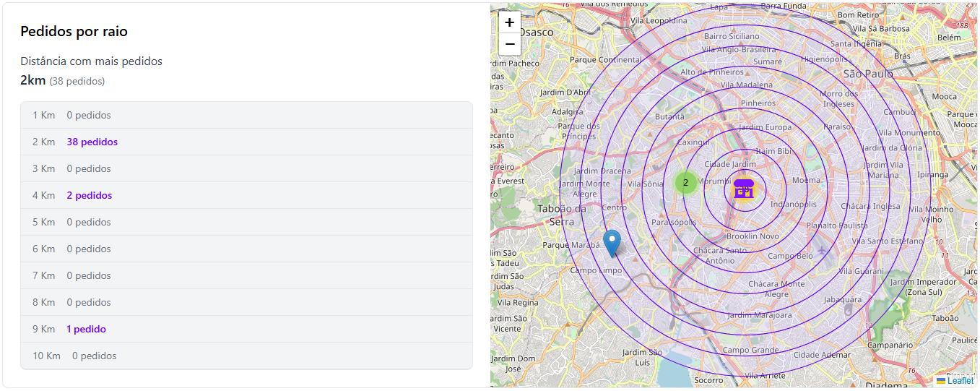The image size is (980, 391).
Task: Choose the 6 Km row
Action: 246,249
